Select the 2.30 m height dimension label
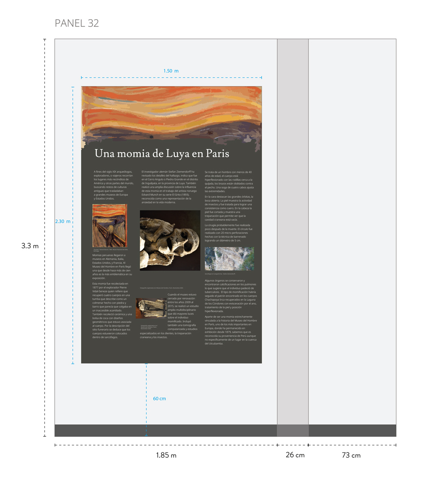 coord(63,221)
